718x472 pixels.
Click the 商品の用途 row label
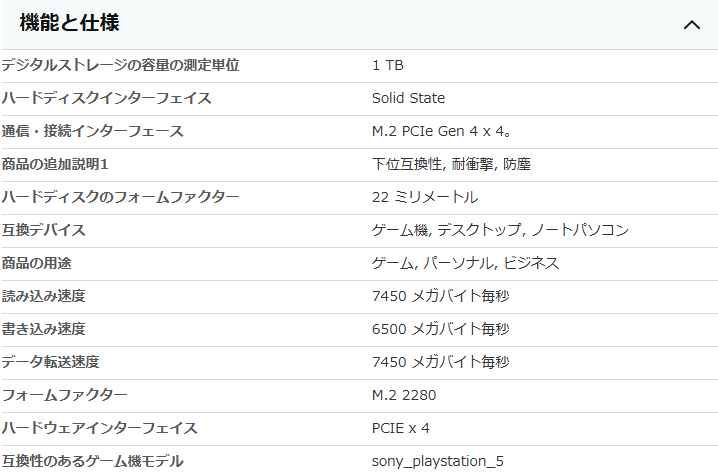(x=37, y=263)
